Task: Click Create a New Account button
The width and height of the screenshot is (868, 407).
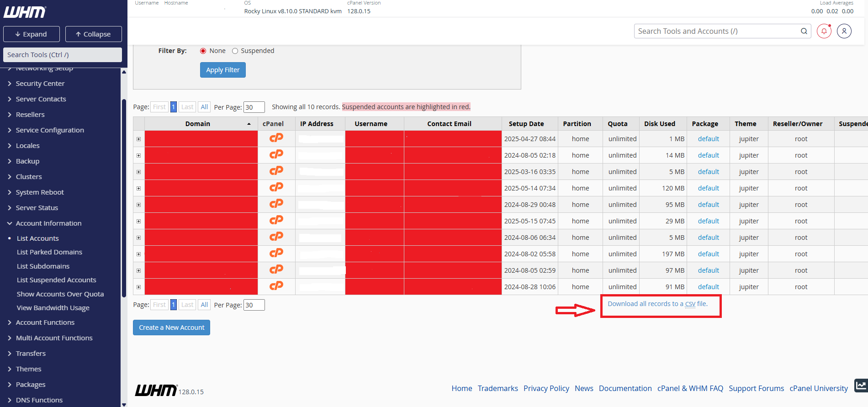Action: [x=171, y=328]
